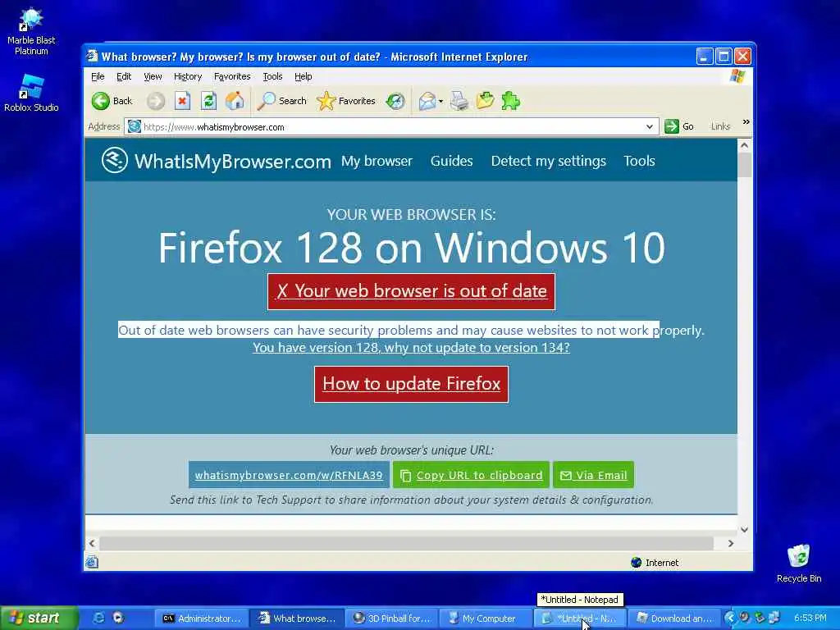Open the Start menu

[38, 619]
